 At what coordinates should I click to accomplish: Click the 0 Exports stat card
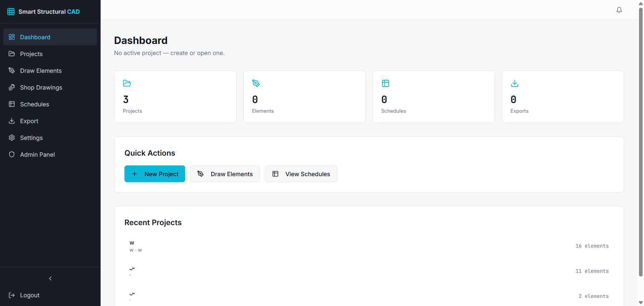[x=563, y=97]
